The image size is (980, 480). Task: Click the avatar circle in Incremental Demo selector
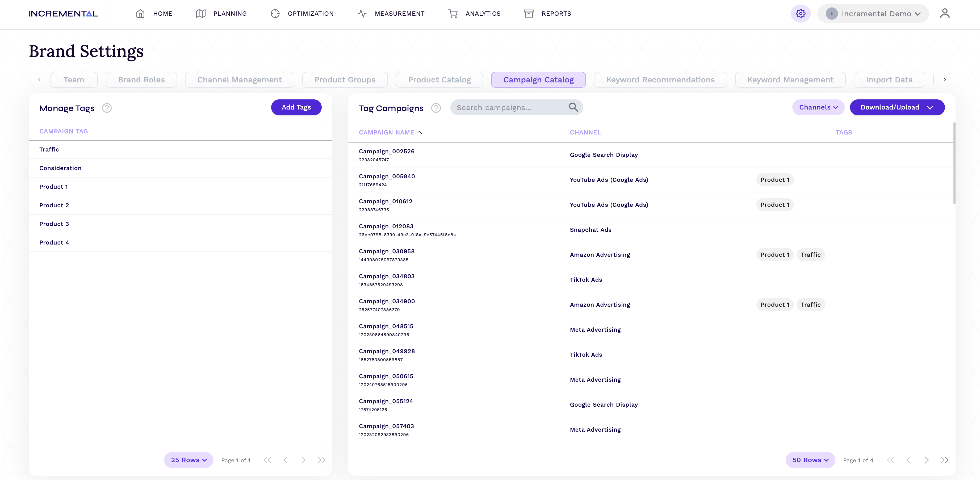[832, 14]
